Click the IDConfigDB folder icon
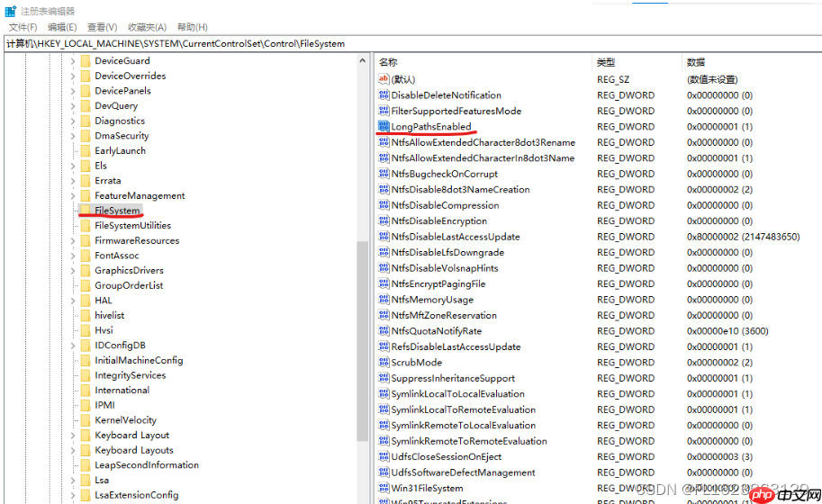This screenshot has height=504, width=822. (86, 346)
